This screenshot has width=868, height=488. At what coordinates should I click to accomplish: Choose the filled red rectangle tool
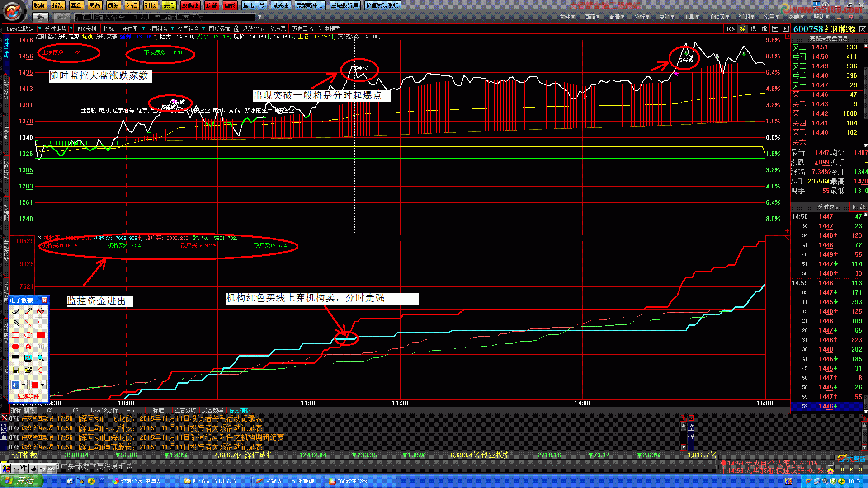(x=41, y=335)
